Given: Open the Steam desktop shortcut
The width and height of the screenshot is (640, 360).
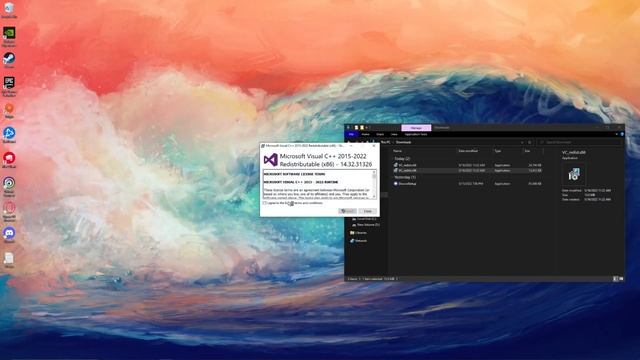Looking at the screenshot, I should point(9,59).
